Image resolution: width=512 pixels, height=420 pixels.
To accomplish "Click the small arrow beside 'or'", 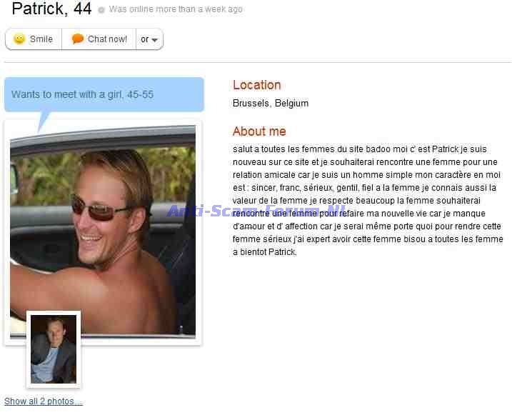I will click(x=155, y=40).
